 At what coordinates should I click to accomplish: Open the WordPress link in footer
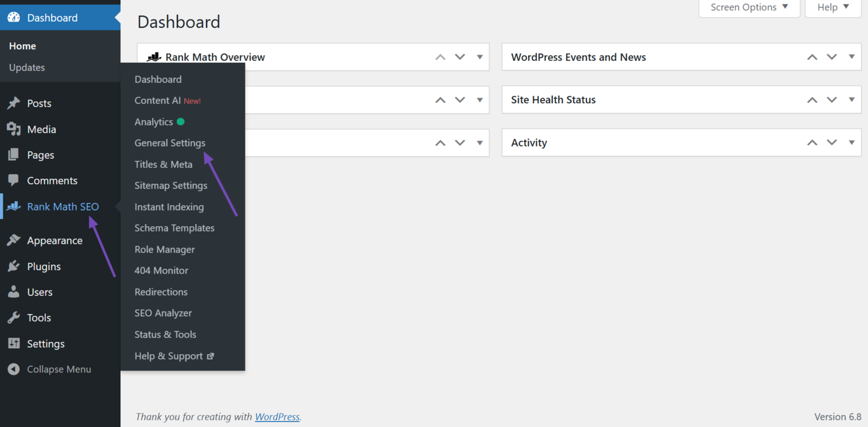point(277,417)
